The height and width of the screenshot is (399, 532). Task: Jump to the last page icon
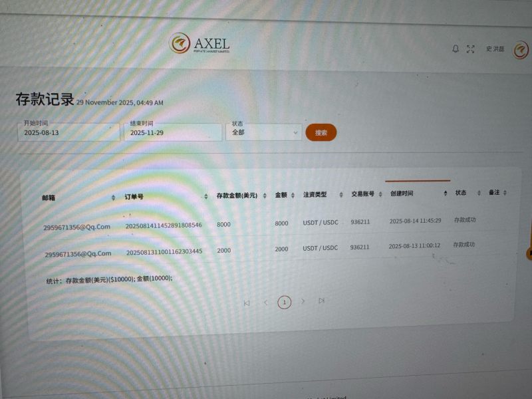[x=321, y=301]
